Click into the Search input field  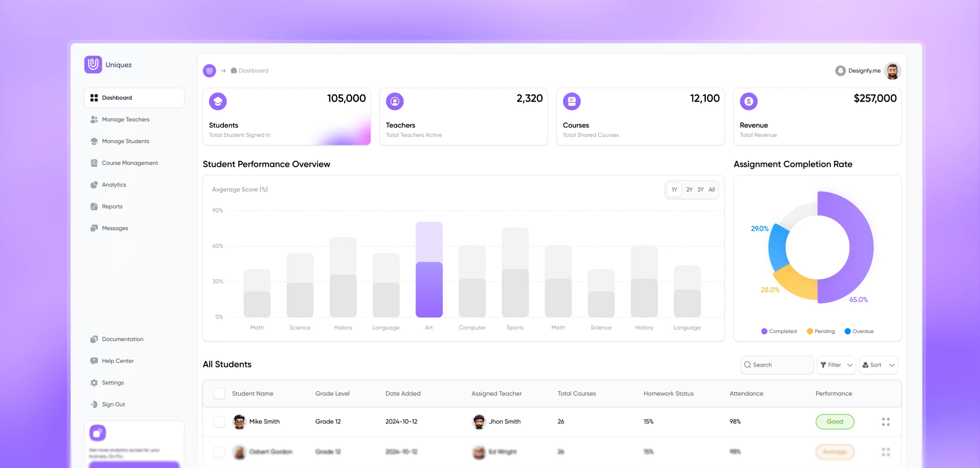(777, 365)
